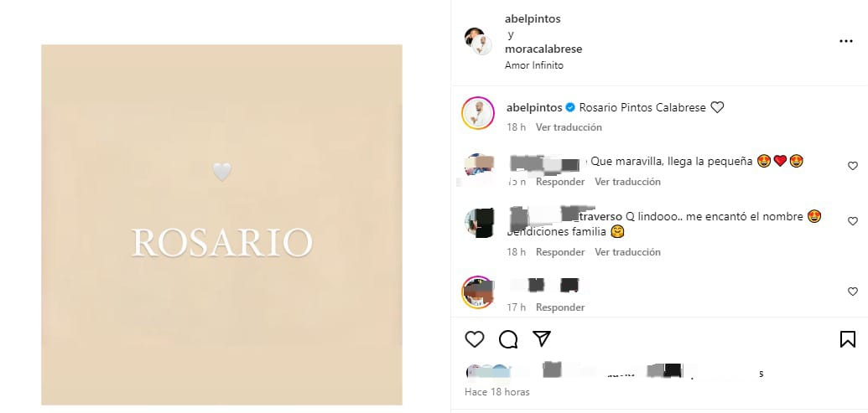Like the 'Que maravilla' comment
This screenshot has width=868, height=413.
pos(853,166)
